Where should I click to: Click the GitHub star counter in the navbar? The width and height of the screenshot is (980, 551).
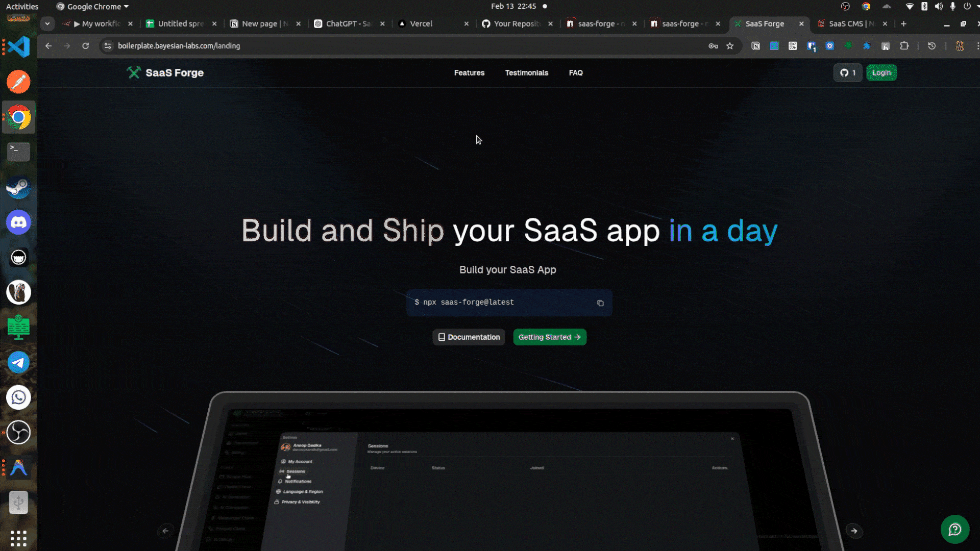[x=847, y=72]
